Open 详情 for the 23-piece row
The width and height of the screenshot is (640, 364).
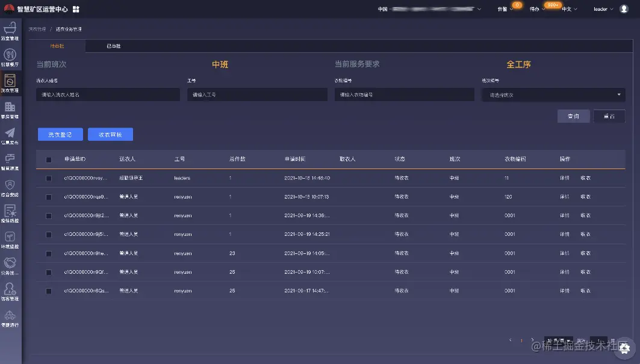pyautogui.click(x=565, y=253)
